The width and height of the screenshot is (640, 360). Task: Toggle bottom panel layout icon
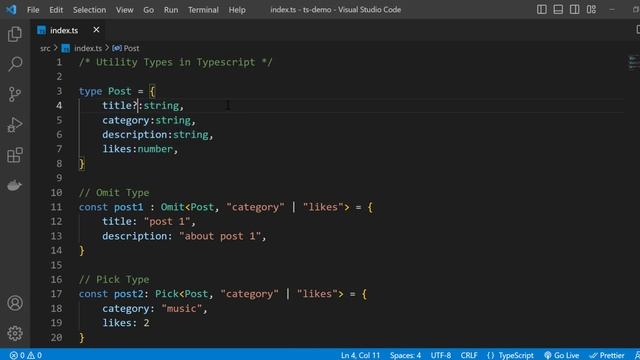[x=558, y=9]
